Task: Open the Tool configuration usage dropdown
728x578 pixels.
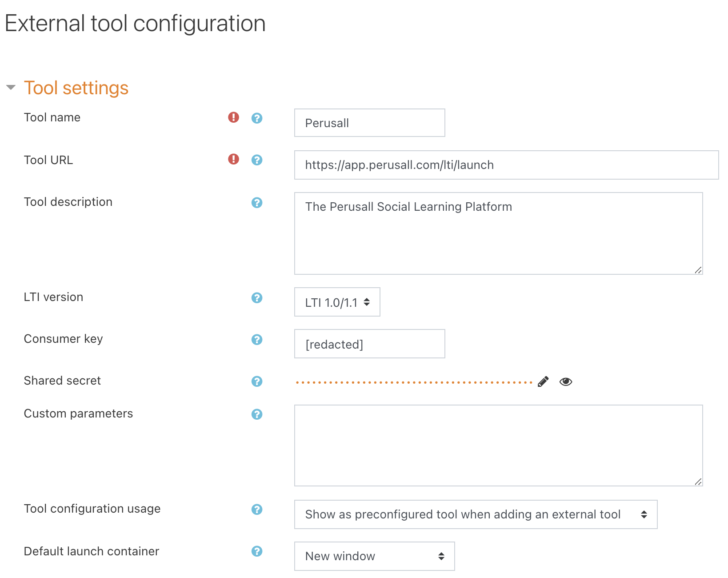Action: click(476, 514)
